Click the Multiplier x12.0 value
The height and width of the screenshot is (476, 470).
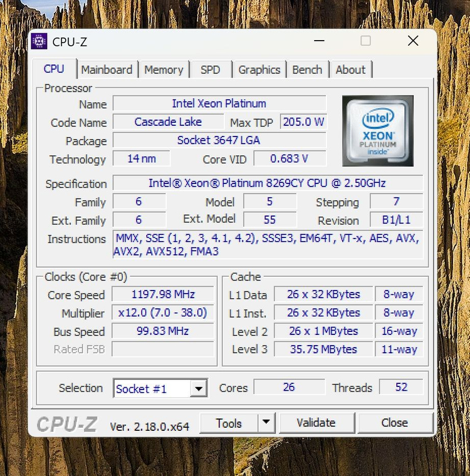(x=163, y=313)
